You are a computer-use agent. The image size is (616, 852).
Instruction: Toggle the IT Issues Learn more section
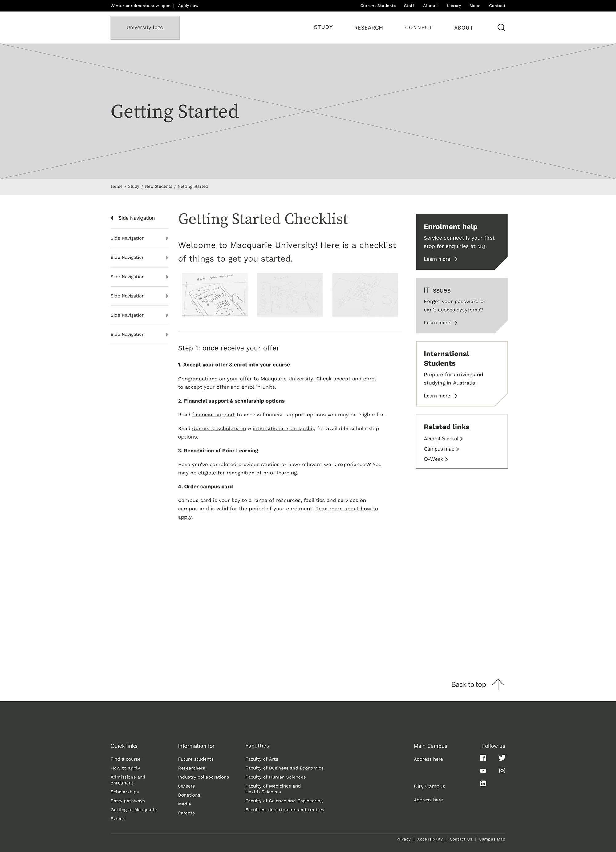pos(437,322)
